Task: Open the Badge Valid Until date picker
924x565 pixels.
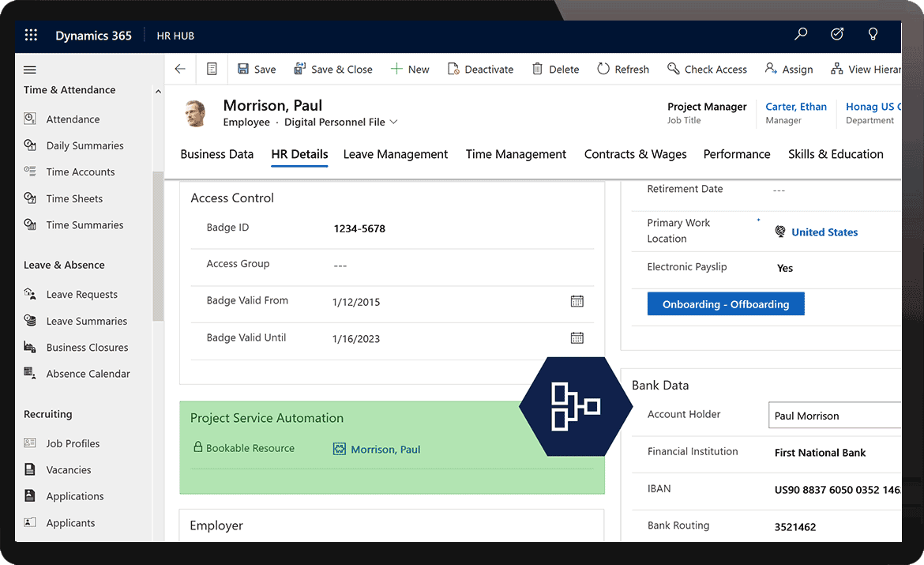Action: [577, 337]
